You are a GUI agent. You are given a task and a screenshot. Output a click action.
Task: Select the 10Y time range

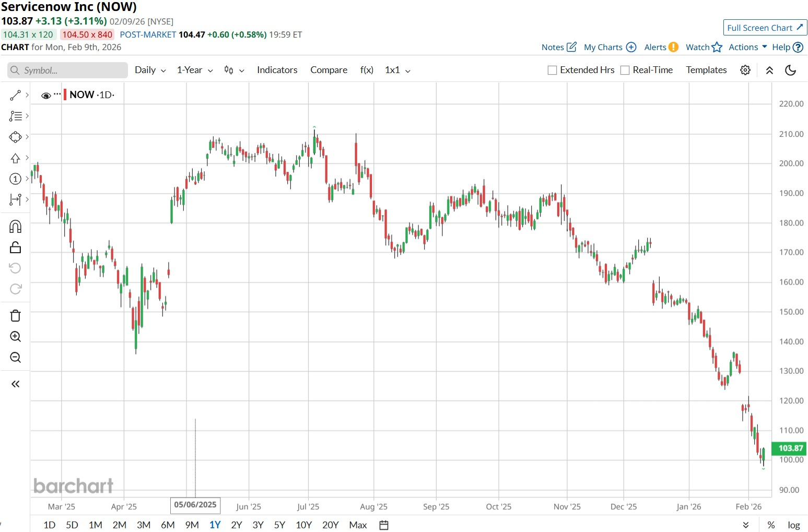coord(304,525)
